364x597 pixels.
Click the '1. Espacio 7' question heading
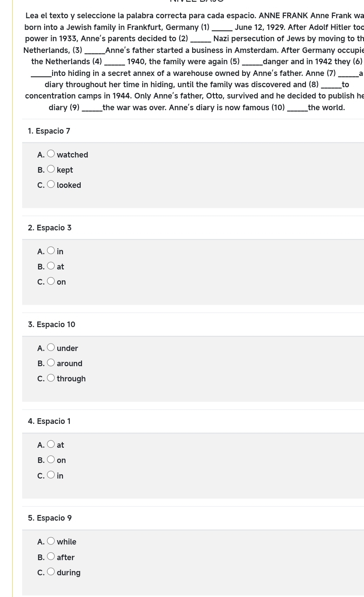coord(49,131)
